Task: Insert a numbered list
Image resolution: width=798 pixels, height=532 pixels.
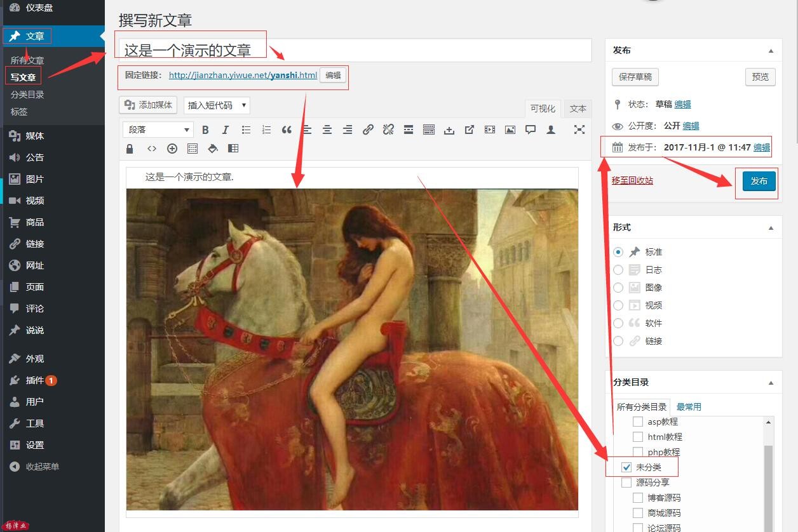Action: click(x=266, y=130)
